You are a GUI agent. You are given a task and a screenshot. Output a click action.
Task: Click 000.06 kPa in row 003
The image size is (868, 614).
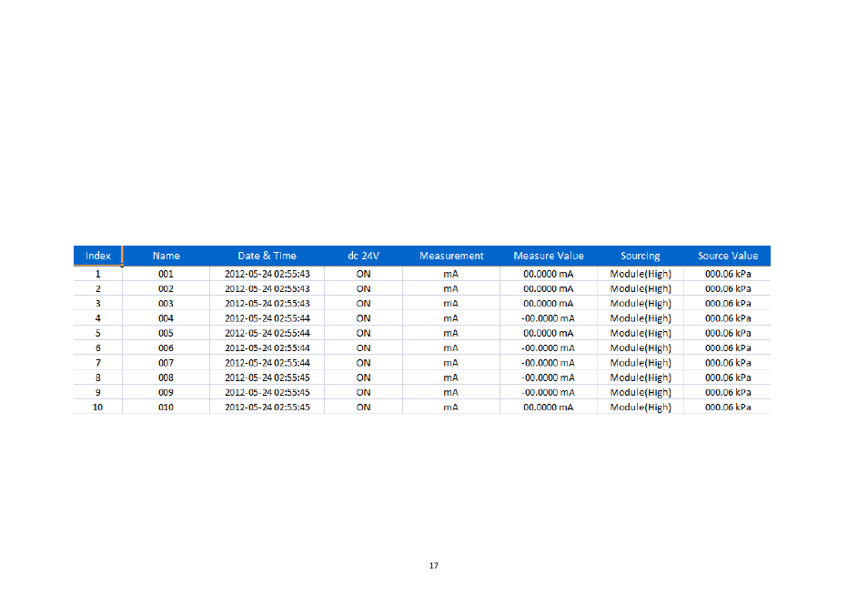728,304
